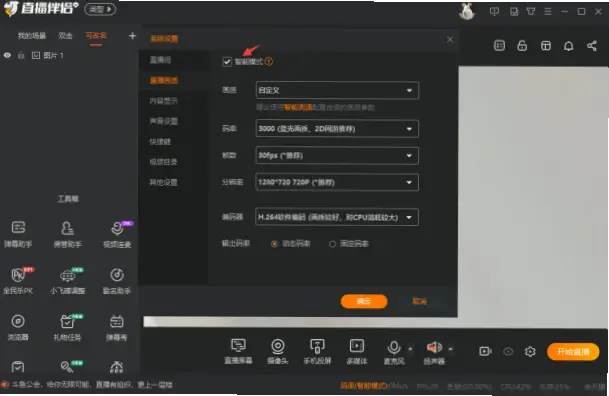The image size is (609, 396).
Task: Expand the mode pill button beside logo
Action: (x=100, y=9)
